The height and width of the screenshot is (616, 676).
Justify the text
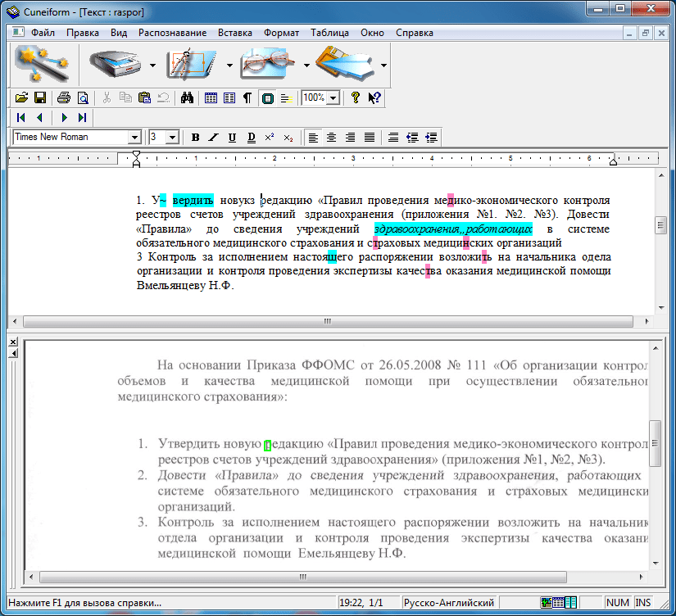click(370, 138)
